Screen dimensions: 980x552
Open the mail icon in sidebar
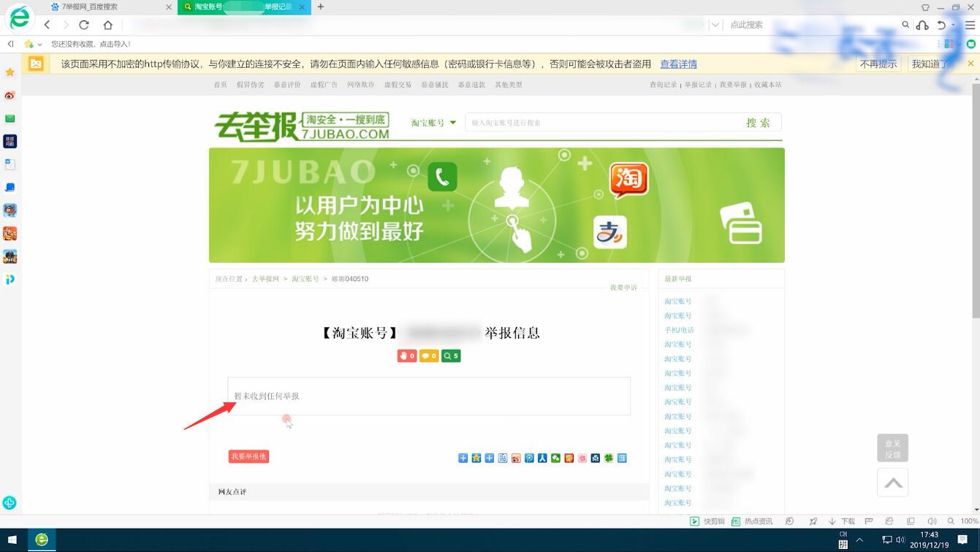point(10,118)
